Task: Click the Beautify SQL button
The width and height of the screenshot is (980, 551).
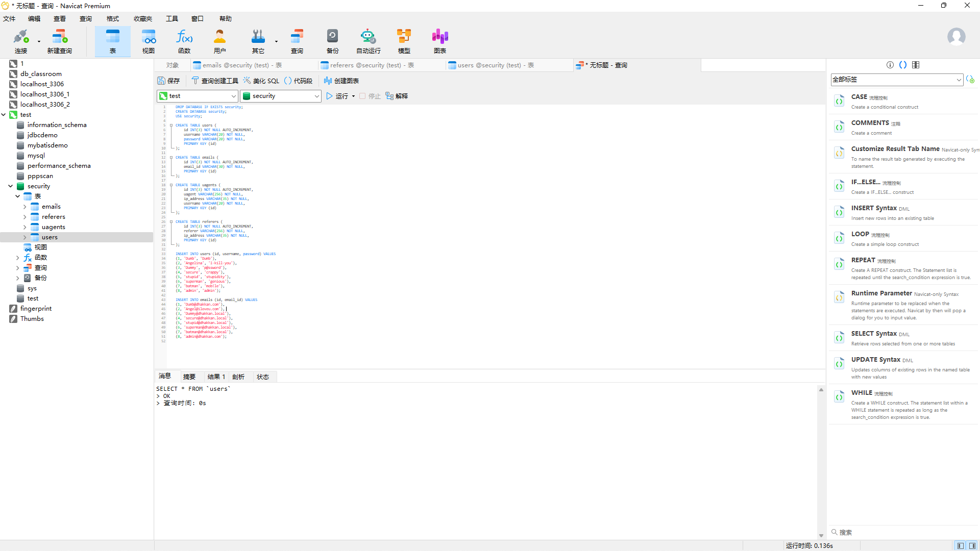Action: tap(261, 81)
